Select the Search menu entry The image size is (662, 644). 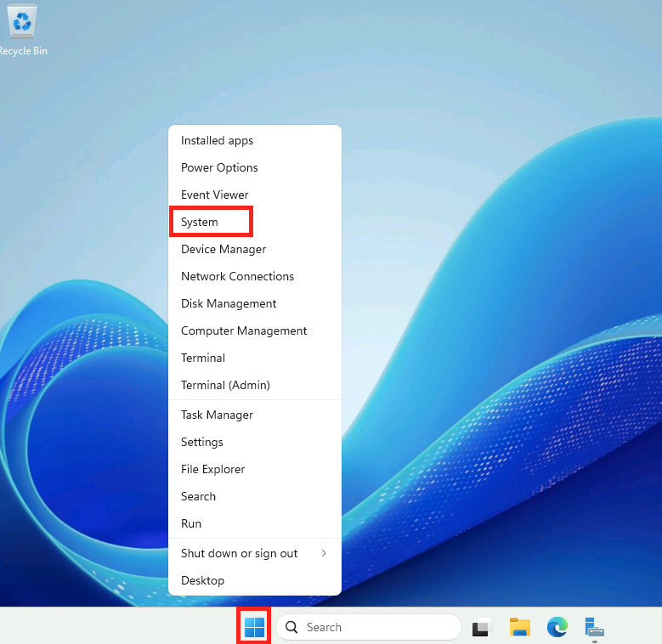click(x=255, y=497)
